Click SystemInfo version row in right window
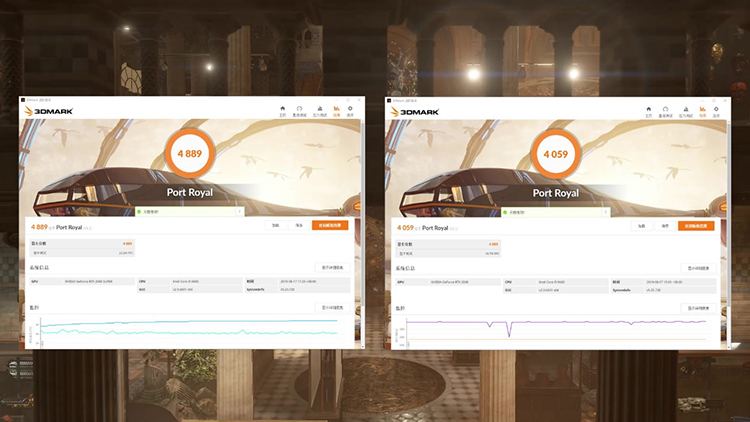750x422 pixels. click(x=663, y=290)
